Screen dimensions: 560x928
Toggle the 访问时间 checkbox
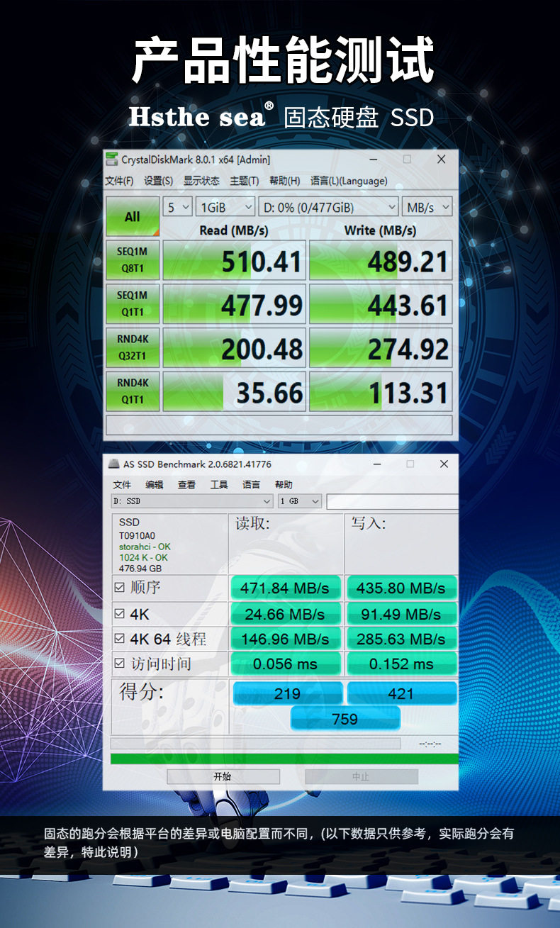click(119, 664)
